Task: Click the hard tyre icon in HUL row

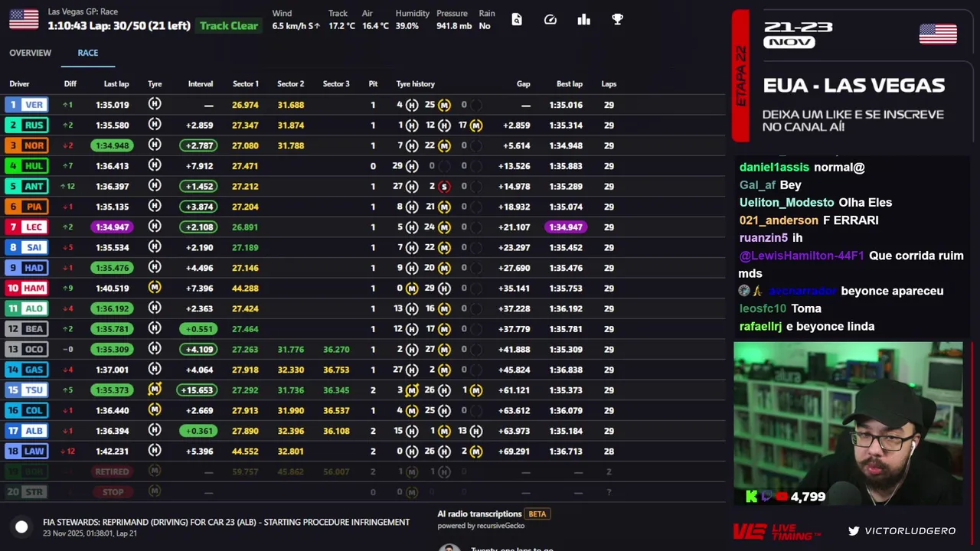Action: (155, 165)
